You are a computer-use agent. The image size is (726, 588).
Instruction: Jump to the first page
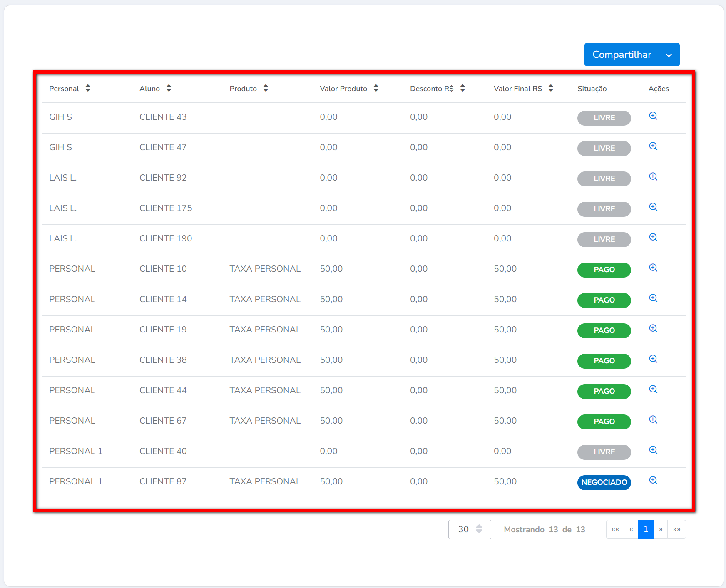pos(615,529)
